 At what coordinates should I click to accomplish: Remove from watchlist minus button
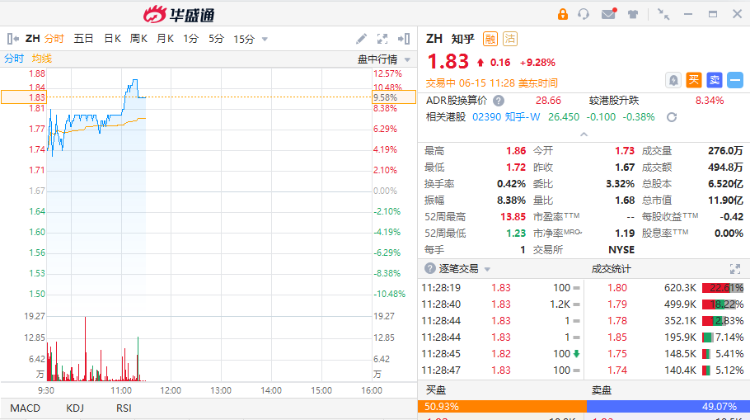[735, 80]
